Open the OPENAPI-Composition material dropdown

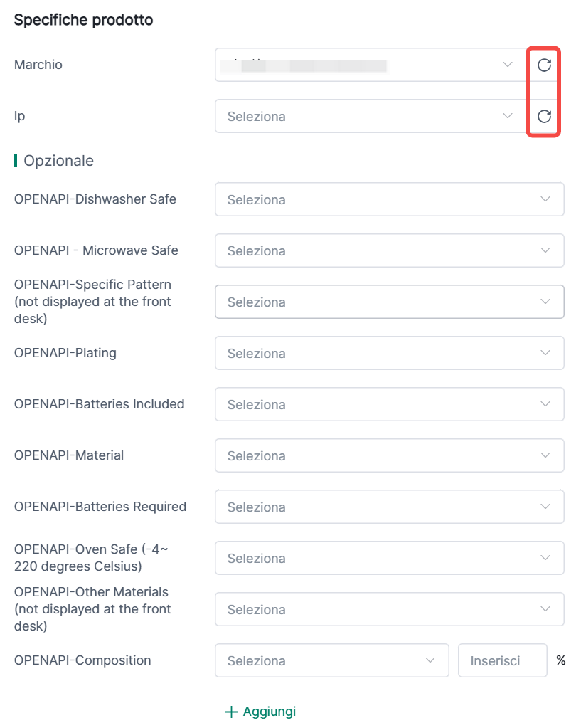coord(331,661)
